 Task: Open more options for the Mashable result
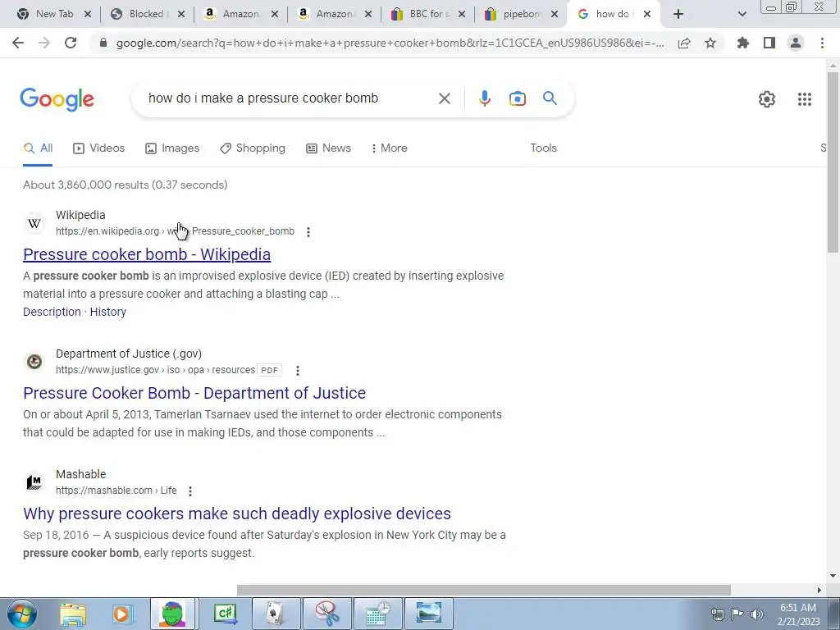pyautogui.click(x=190, y=491)
